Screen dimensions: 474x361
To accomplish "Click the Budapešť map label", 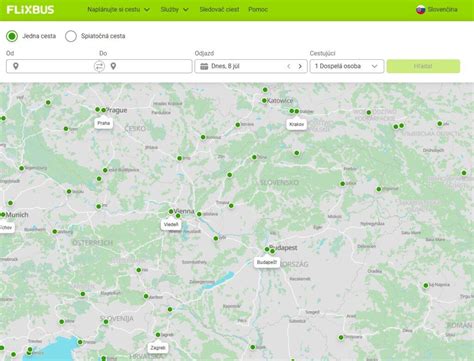I will point(267,262).
